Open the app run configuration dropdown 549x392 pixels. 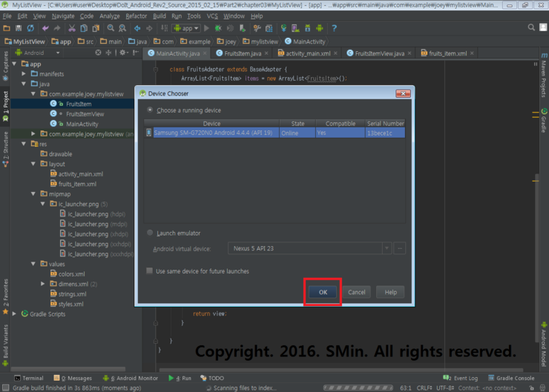coord(186,28)
